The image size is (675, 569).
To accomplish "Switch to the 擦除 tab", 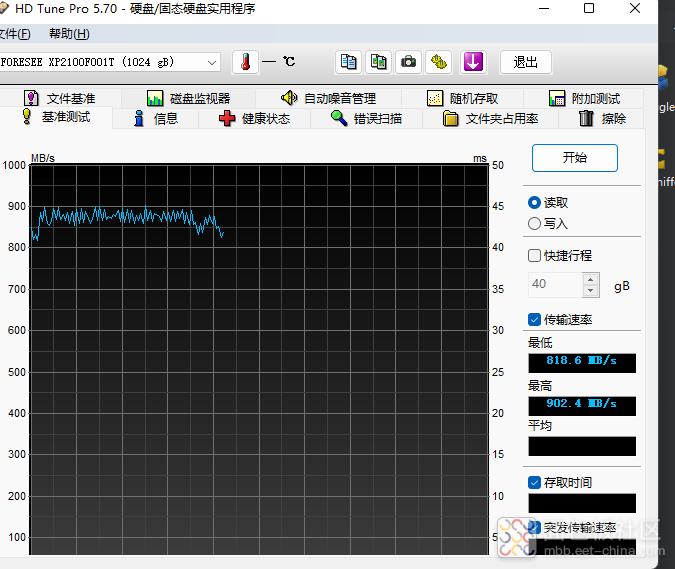I will pyautogui.click(x=602, y=118).
